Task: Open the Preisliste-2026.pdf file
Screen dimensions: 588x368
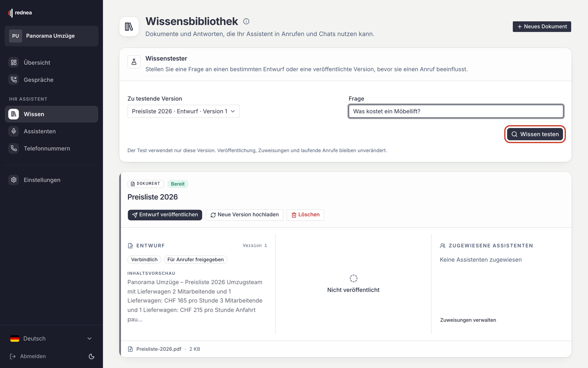Action: [x=159, y=349]
